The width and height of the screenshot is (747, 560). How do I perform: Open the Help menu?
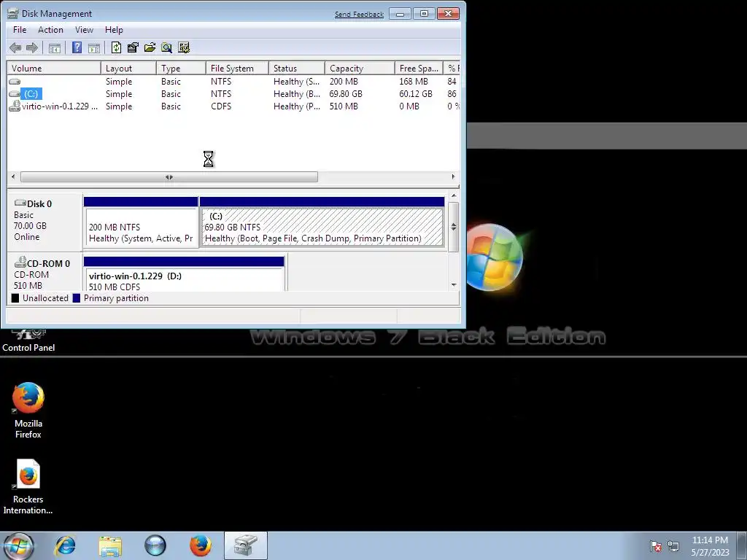114,29
